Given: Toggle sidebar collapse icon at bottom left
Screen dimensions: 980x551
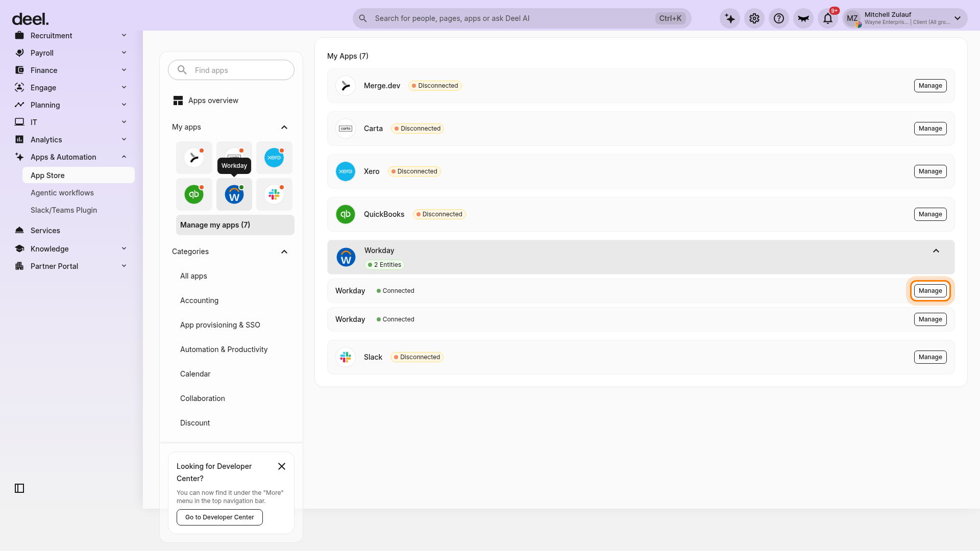Looking at the screenshot, I should (x=19, y=488).
